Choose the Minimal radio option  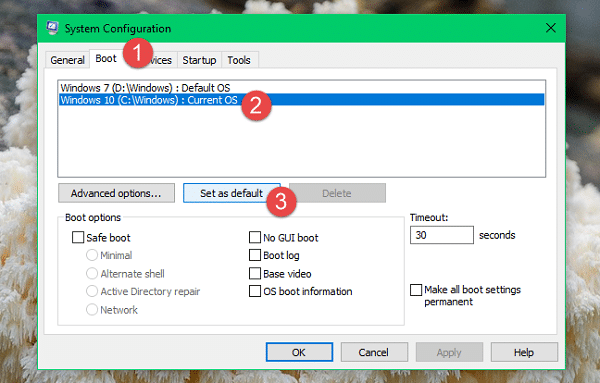click(x=92, y=255)
